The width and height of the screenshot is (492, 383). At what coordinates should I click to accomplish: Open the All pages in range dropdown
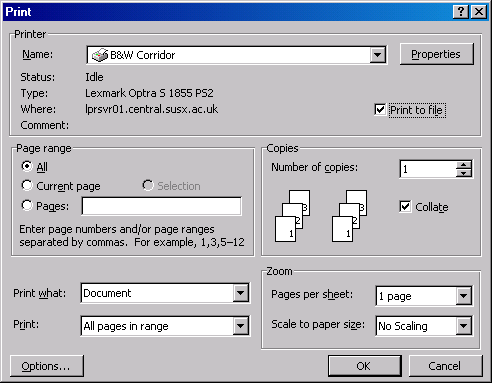pyautogui.click(x=240, y=326)
